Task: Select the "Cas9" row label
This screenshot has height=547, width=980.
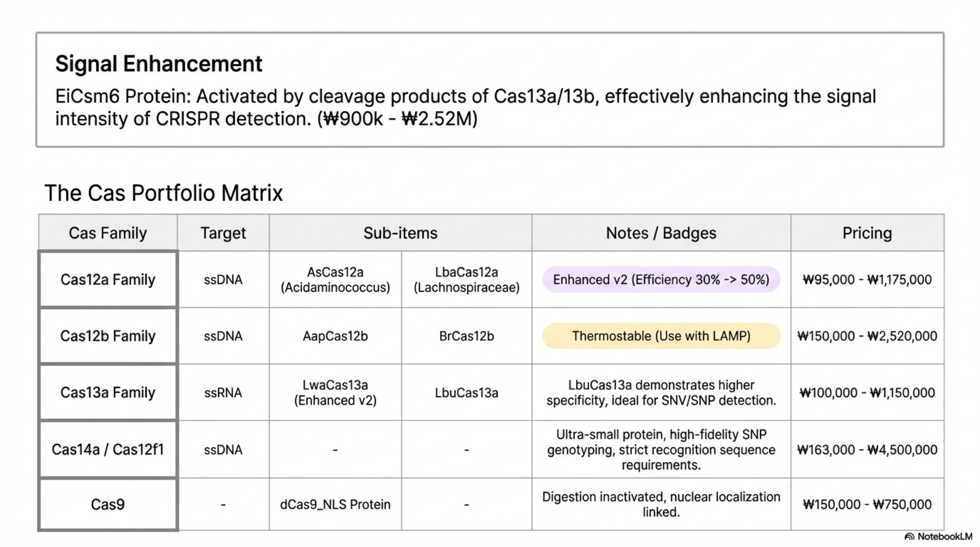Action: pos(108,504)
